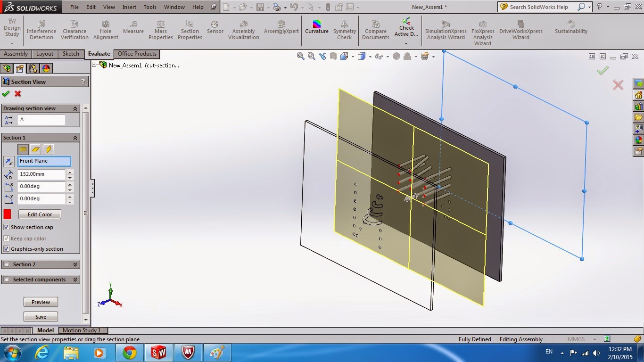This screenshot has height=362, width=644.
Task: Enable Keep cap color
Action: click(6, 238)
